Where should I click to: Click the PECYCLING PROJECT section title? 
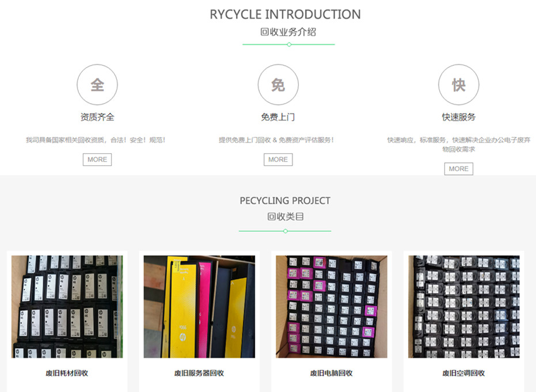click(285, 201)
